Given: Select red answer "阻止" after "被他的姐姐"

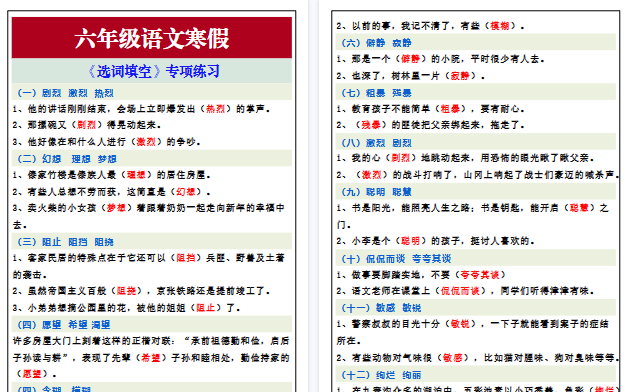Looking at the screenshot, I should coord(206,308).
